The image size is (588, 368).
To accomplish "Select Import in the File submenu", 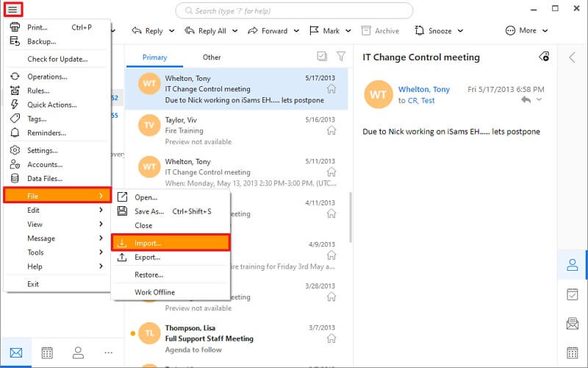I will pos(171,243).
